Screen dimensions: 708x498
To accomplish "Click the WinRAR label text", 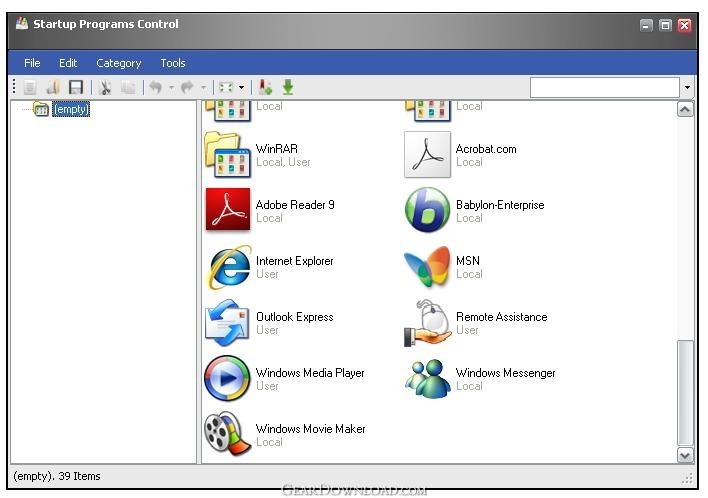I will point(277,149).
